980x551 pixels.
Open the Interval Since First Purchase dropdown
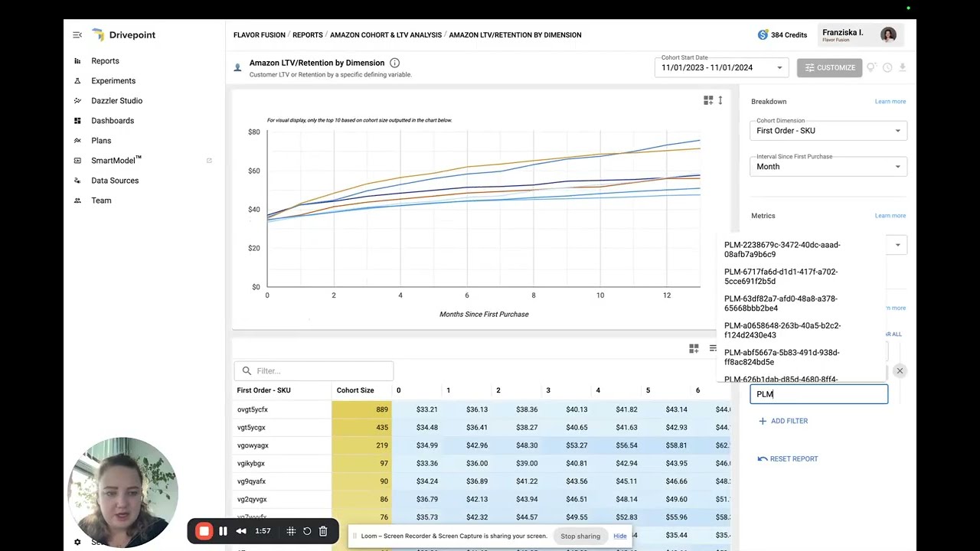click(828, 167)
